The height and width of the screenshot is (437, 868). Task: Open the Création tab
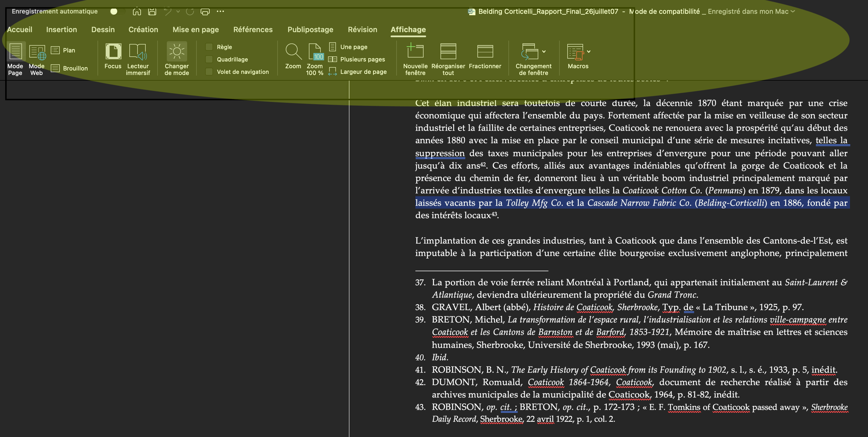pyautogui.click(x=143, y=30)
